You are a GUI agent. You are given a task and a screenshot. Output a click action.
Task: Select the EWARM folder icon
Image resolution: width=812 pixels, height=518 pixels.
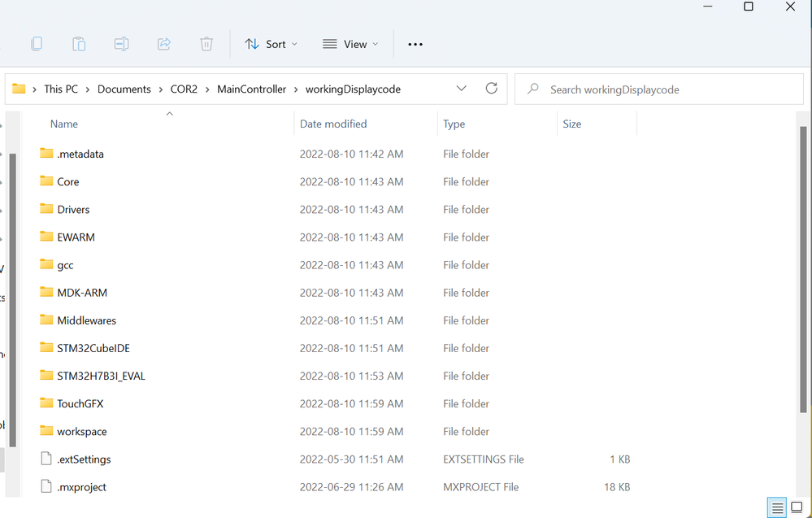(x=46, y=236)
